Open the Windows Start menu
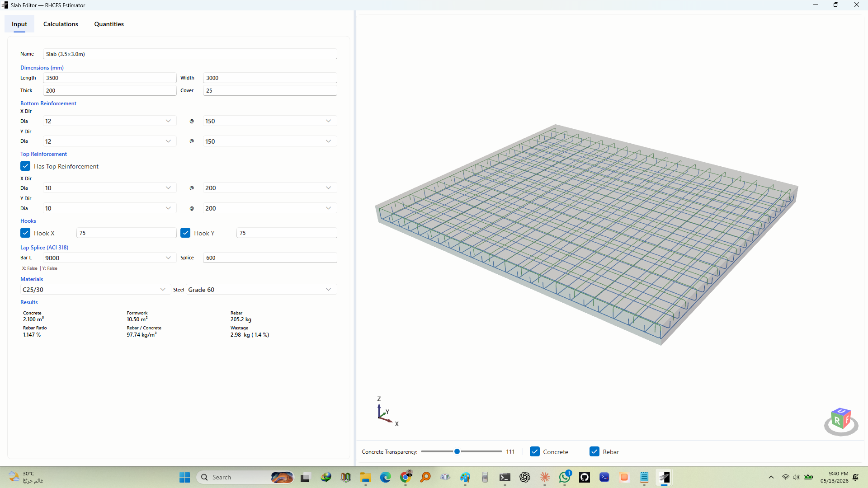Image resolution: width=868 pixels, height=488 pixels. (x=184, y=477)
